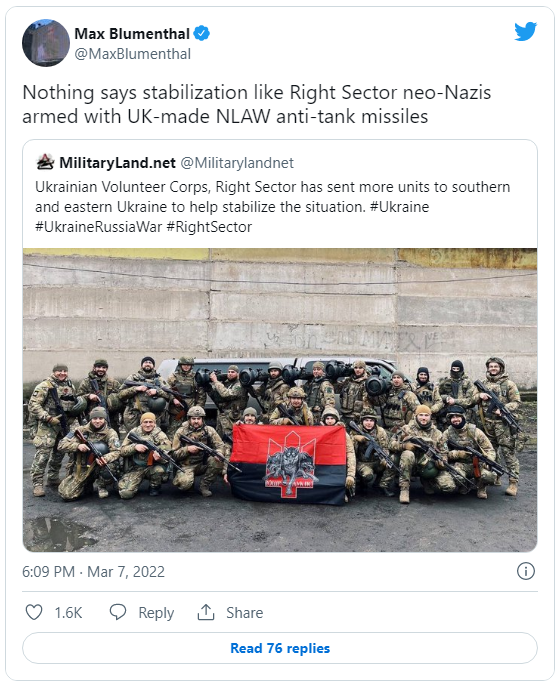Open the 6:09 PM Mar 7, 2022 timestamp
The image size is (557, 687).
93,572
